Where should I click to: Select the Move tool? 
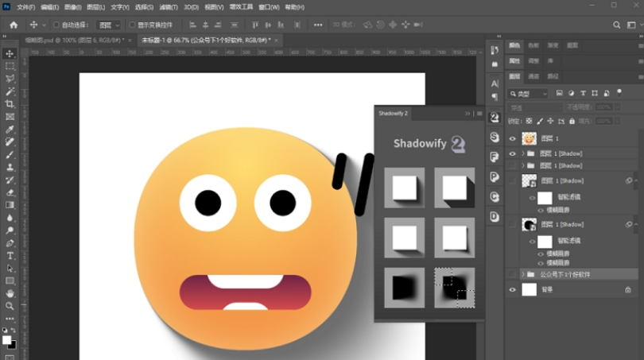pyautogui.click(x=10, y=53)
